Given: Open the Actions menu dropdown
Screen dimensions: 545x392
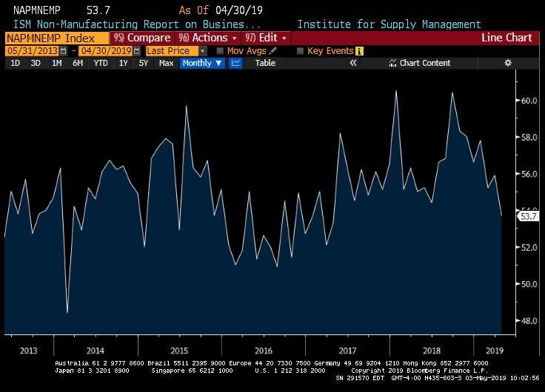Looking at the screenshot, I should pos(208,38).
